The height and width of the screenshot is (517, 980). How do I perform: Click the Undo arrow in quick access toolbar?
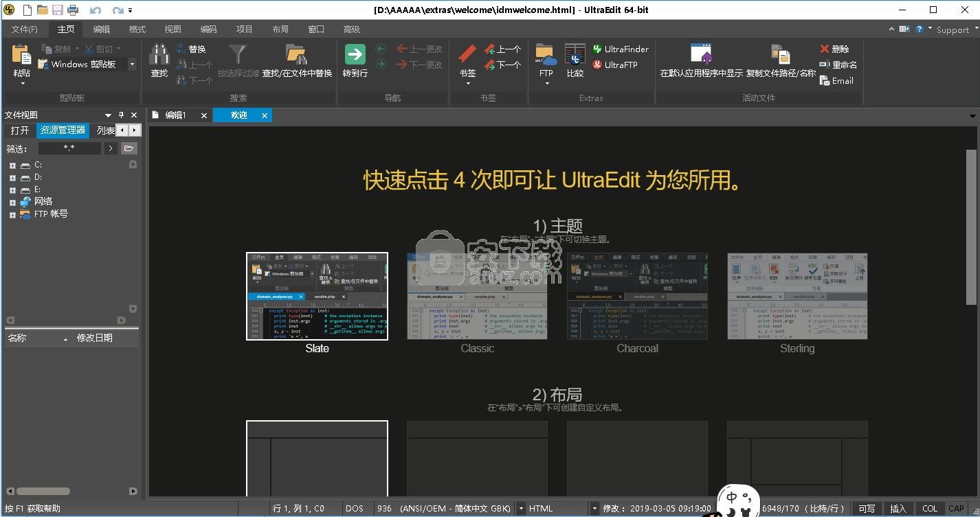pyautogui.click(x=96, y=10)
